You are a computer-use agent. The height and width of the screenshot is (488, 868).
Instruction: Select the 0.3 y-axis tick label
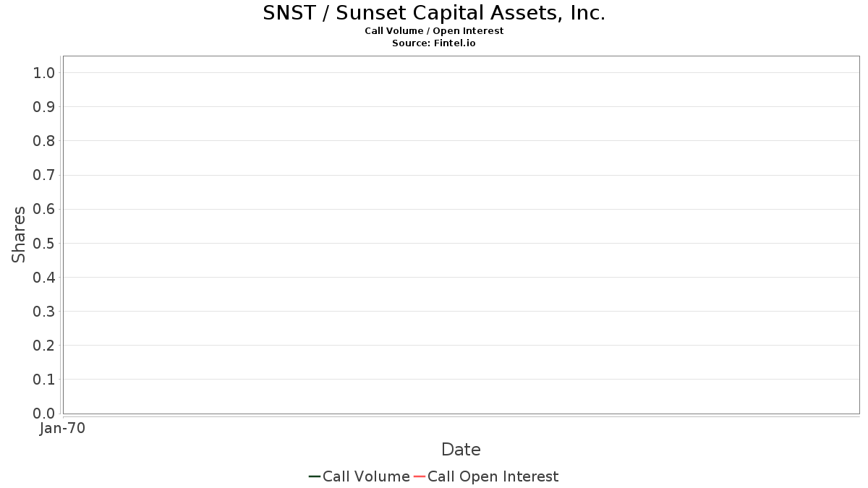point(44,311)
